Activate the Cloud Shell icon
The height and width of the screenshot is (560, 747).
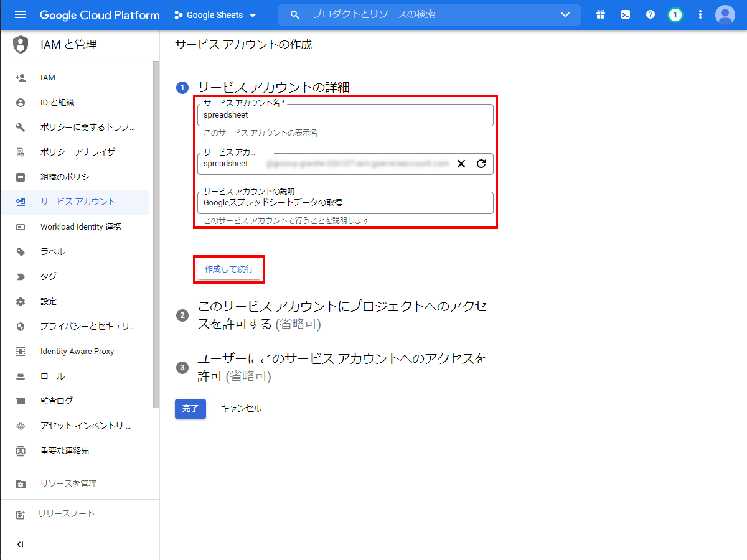(x=626, y=15)
